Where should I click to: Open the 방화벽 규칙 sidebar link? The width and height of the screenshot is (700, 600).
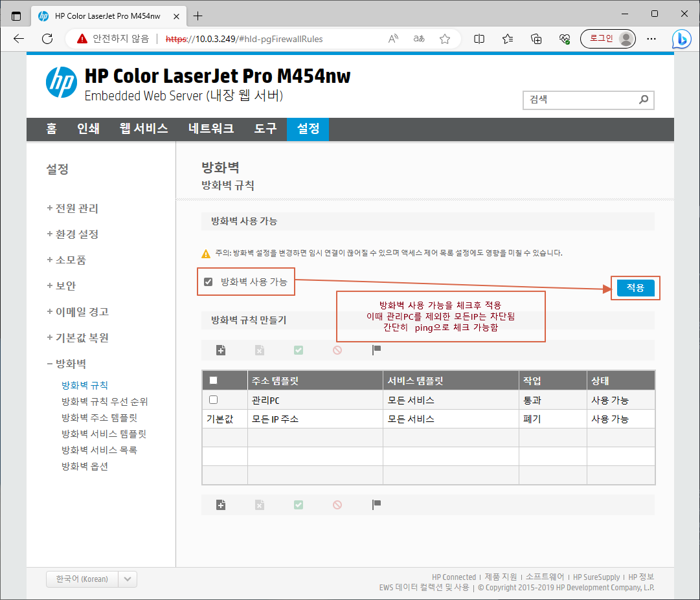[x=85, y=385]
